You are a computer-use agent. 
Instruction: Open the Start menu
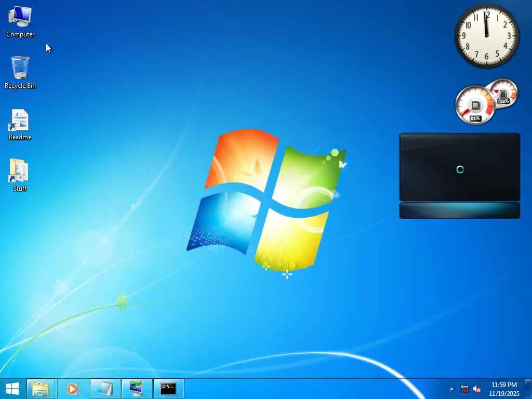pos(12,389)
